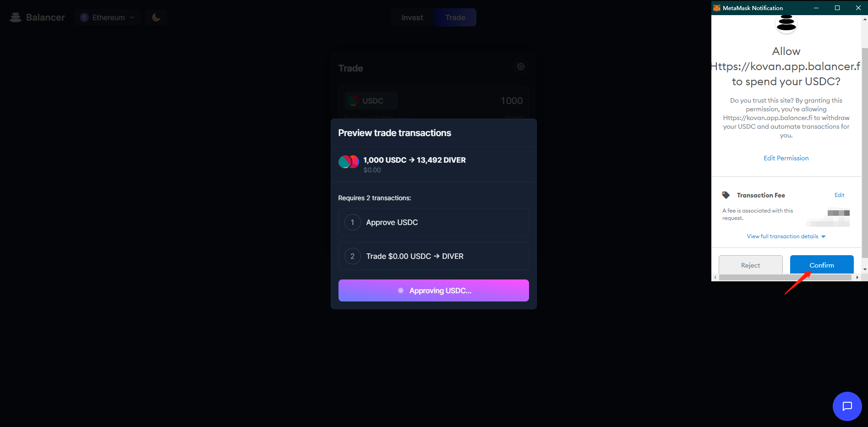Reject the MetaMask request
This screenshot has height=427, width=868.
750,265
